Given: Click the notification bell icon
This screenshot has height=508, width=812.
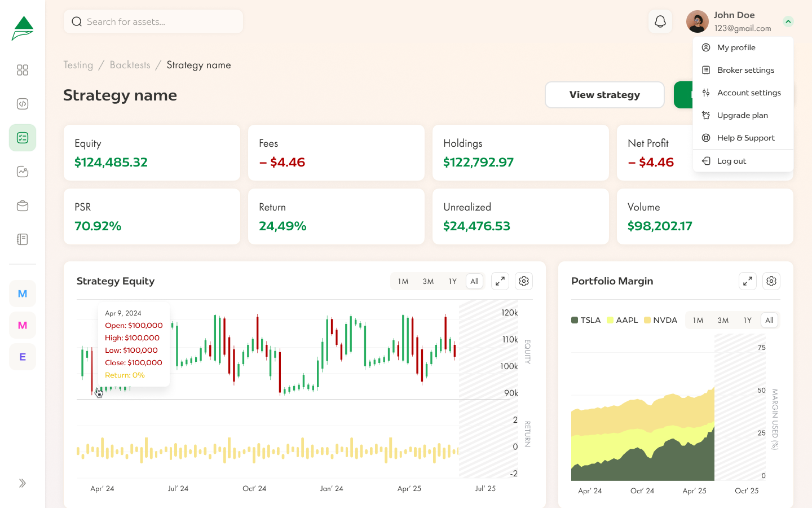Looking at the screenshot, I should 660,22.
